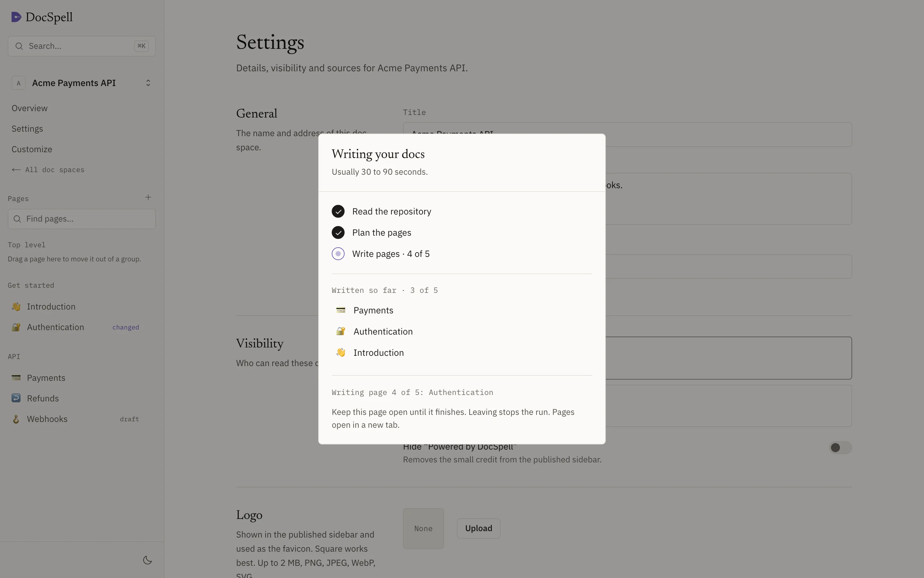Expand the Acme Payments API space switcher
The image size is (924, 578).
point(148,83)
